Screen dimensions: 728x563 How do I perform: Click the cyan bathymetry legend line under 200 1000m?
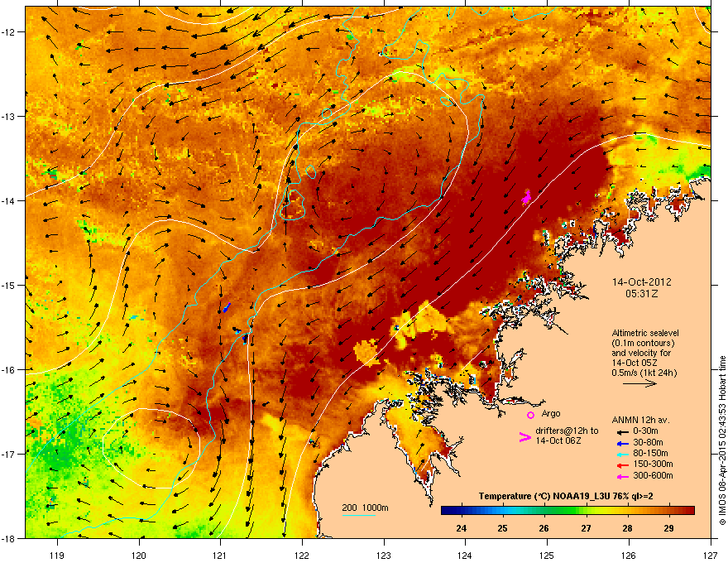[359, 515]
